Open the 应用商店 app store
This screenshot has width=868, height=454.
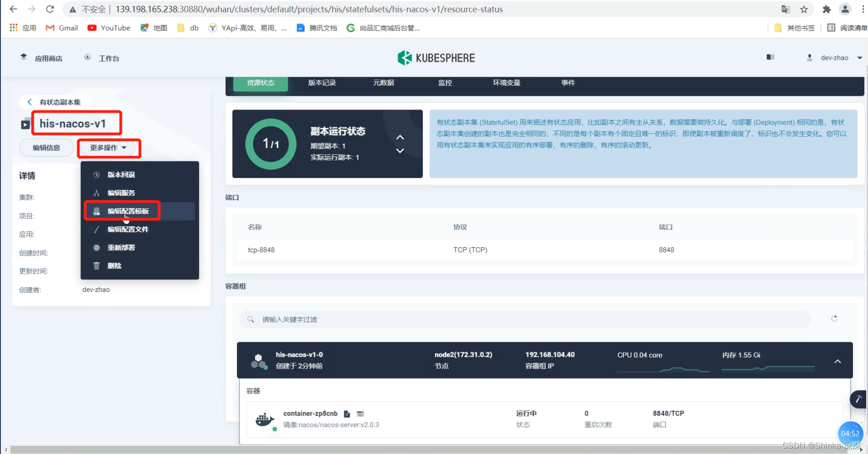pos(42,58)
